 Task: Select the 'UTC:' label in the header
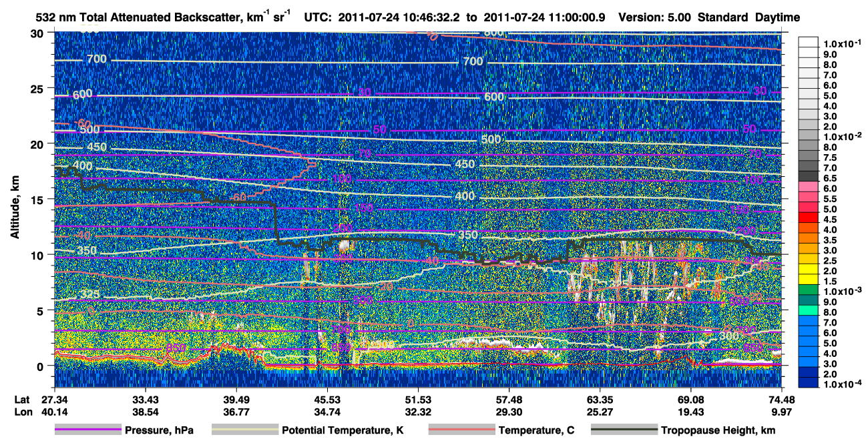319,18
